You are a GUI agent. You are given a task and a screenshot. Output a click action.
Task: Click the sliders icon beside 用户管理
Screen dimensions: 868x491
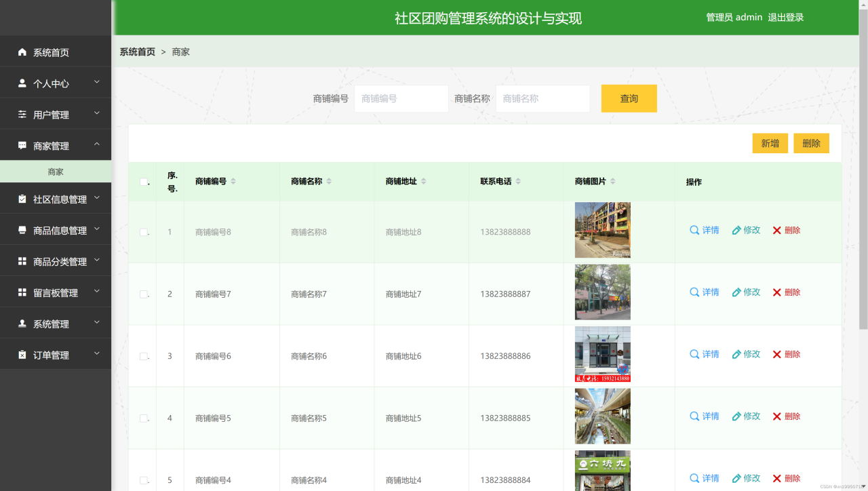(x=22, y=115)
